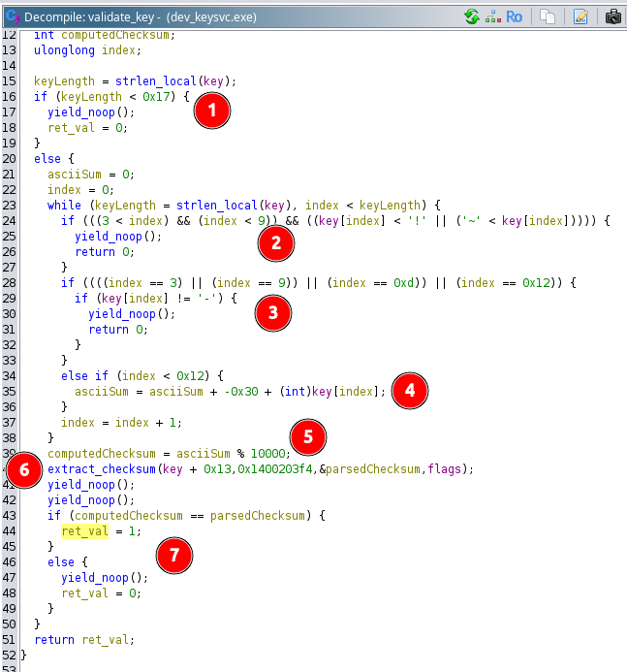Click red annotation marker 1
The width and height of the screenshot is (627, 672).
point(212,111)
